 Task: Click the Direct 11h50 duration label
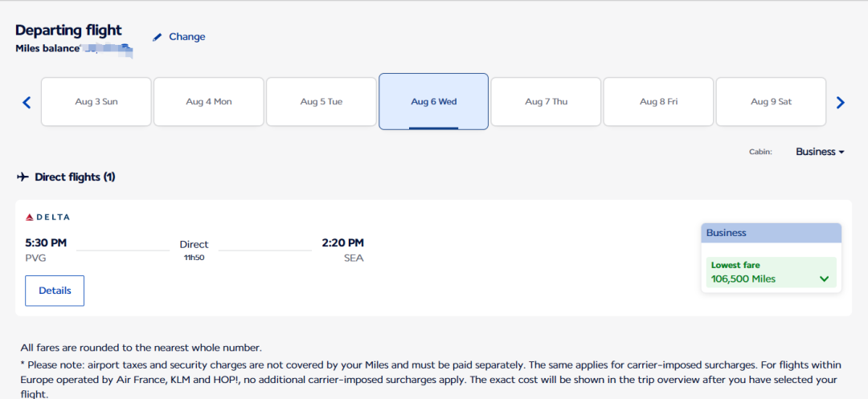(x=194, y=250)
